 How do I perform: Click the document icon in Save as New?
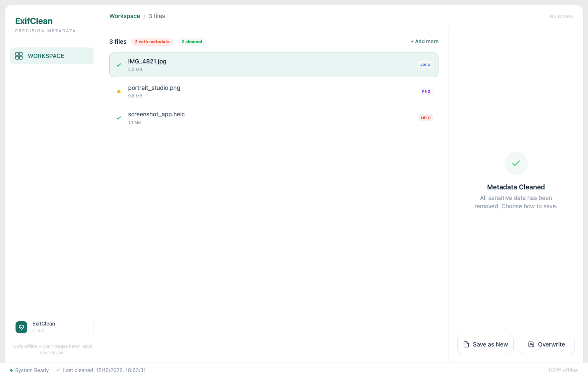[x=466, y=344]
